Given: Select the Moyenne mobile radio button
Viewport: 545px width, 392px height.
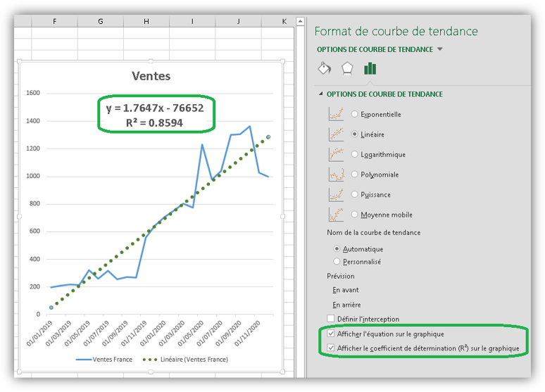Looking at the screenshot, I should 354,215.
